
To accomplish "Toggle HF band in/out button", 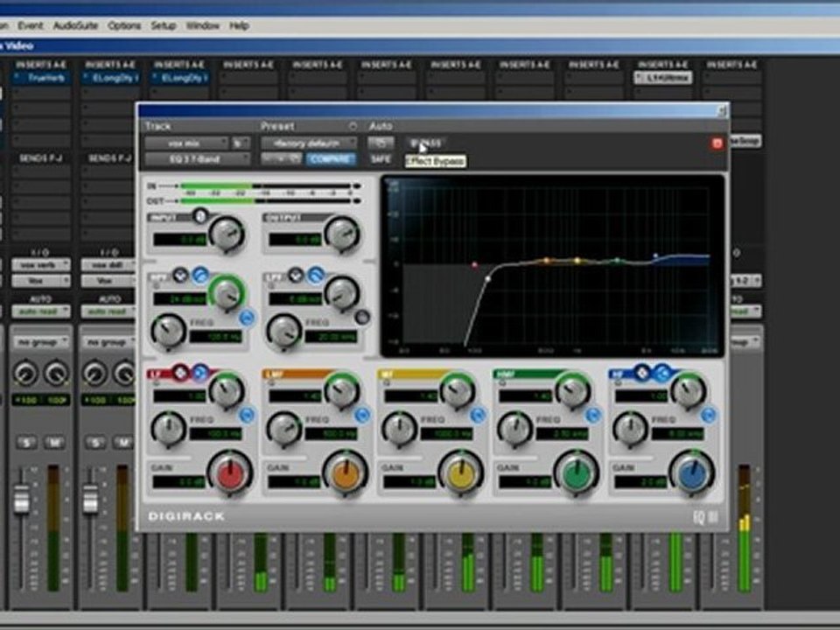I will pos(708,415).
